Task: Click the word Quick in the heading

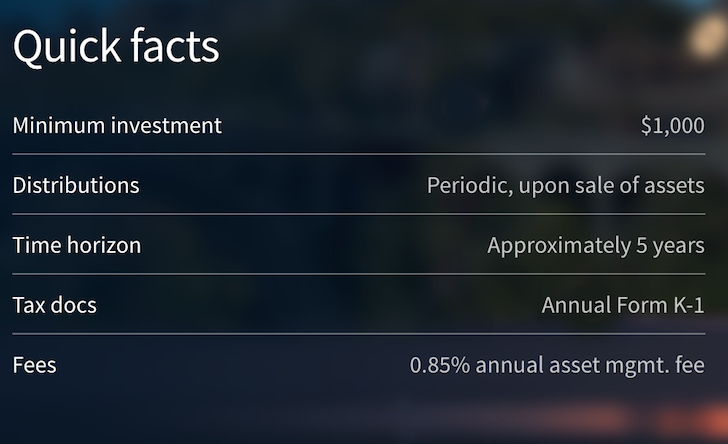Action: (67, 46)
